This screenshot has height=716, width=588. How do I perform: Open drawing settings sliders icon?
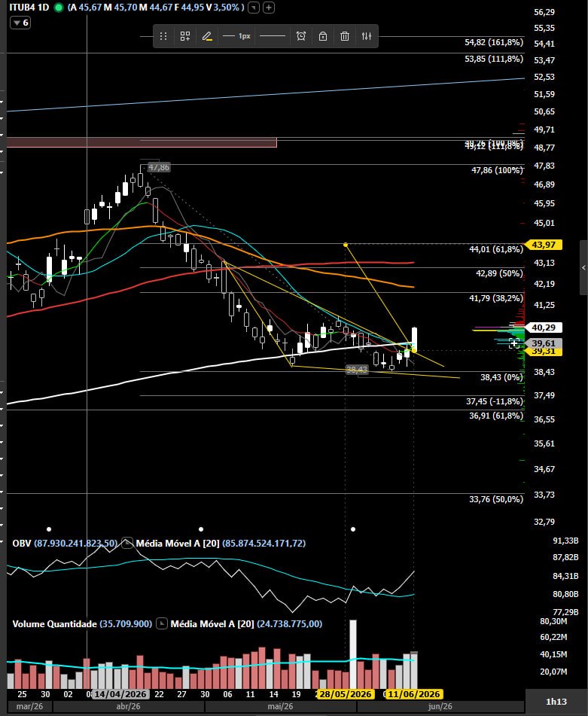pos(367,36)
